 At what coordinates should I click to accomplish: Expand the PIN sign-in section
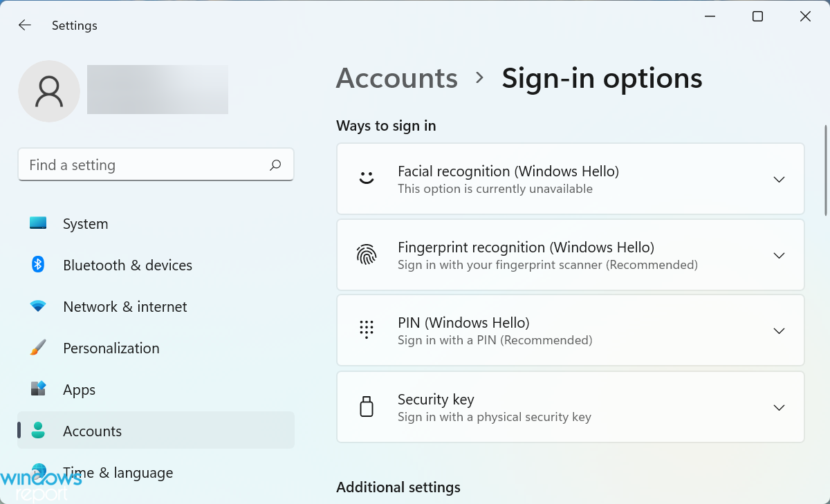point(779,330)
